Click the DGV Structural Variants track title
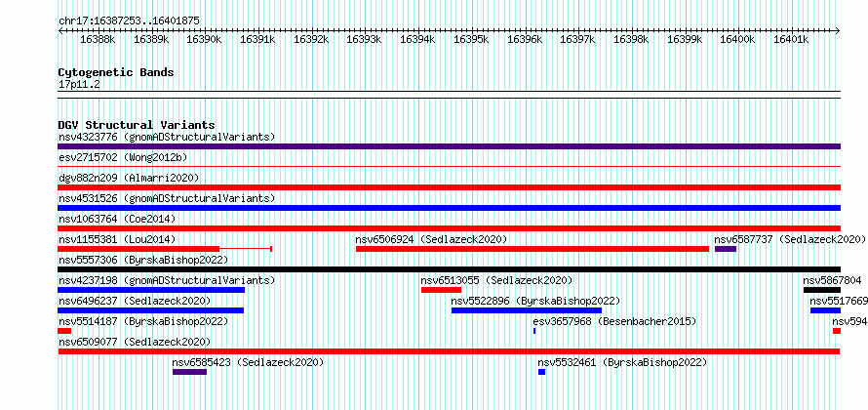The height and width of the screenshot is (410, 868). click(x=137, y=125)
